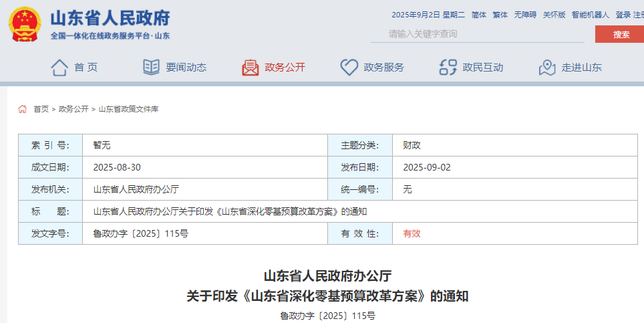This screenshot has height=323, width=644.
Task: Click the interaction icon for 政民互动
Action: 448,67
